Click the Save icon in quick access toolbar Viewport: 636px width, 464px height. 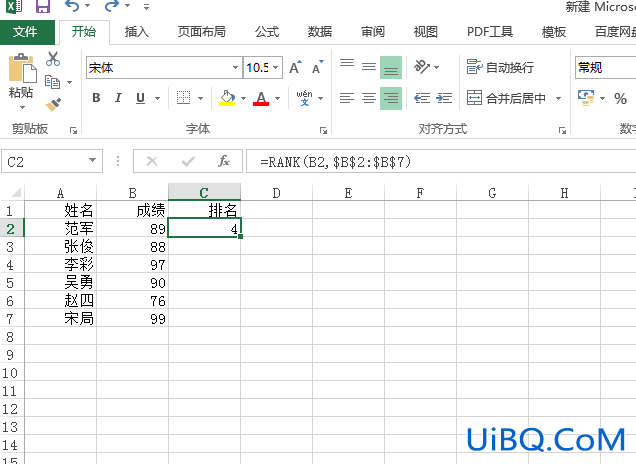[x=43, y=6]
